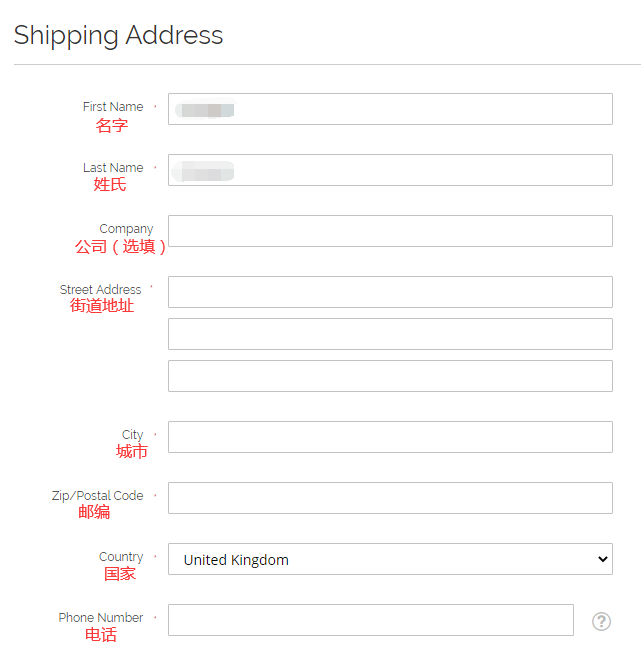Image resolution: width=641 pixels, height=667 pixels.
Task: Click the Shipping Address heading
Action: [x=118, y=35]
